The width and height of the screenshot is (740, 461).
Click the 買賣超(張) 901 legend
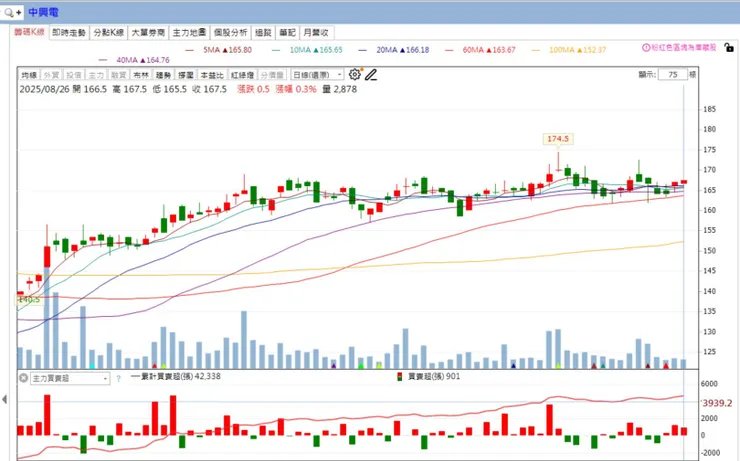[x=429, y=377]
